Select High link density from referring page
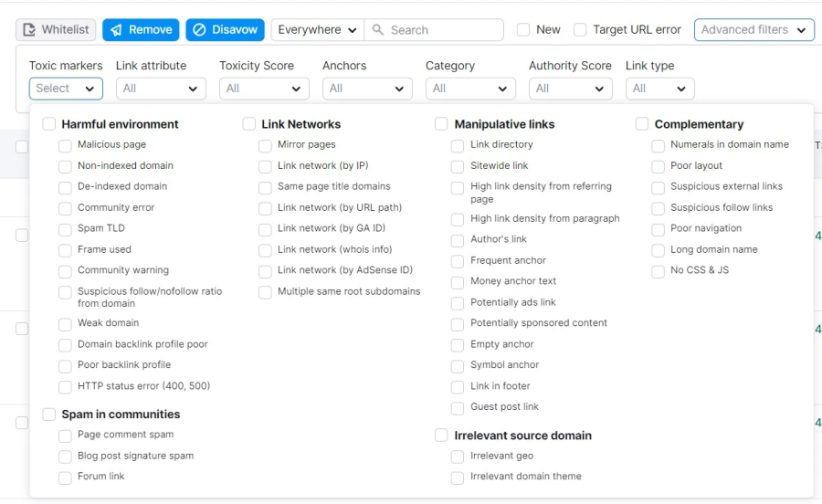 tap(458, 187)
